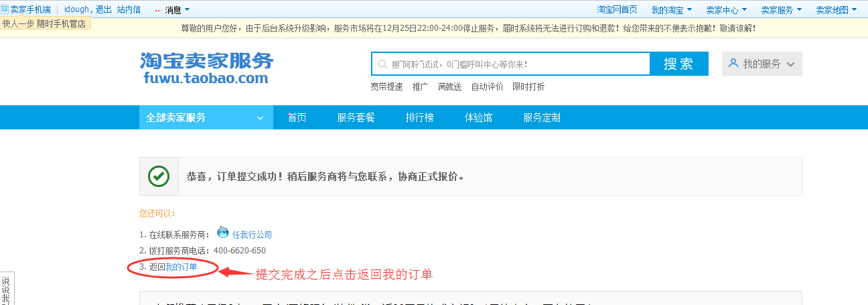Click the 限时打折 hot search link
The width and height of the screenshot is (868, 305).
(528, 86)
